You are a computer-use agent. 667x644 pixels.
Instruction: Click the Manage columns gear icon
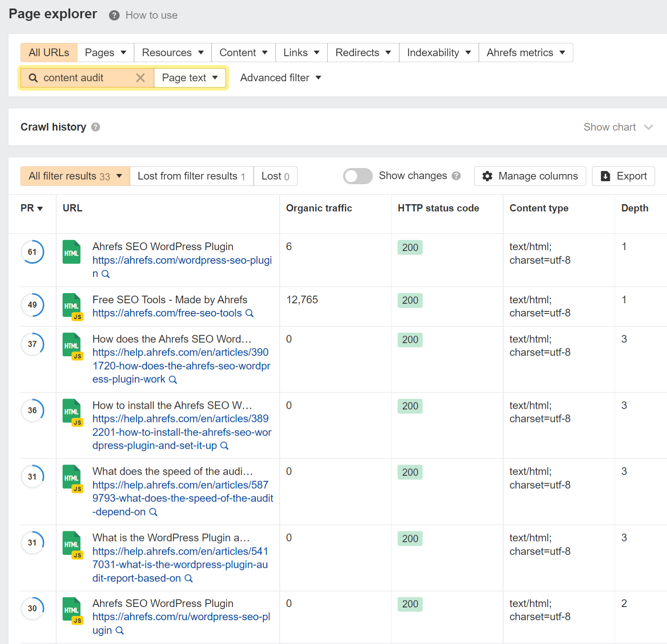[x=487, y=176]
